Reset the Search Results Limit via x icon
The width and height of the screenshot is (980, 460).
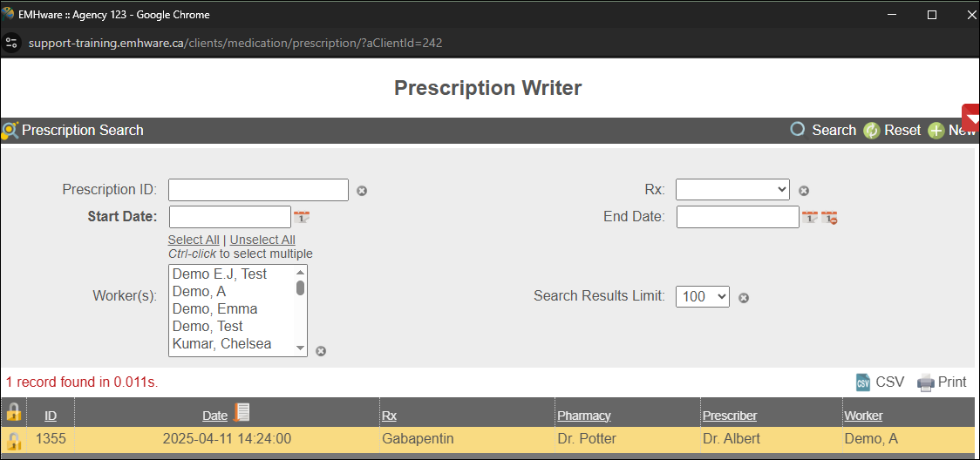744,298
